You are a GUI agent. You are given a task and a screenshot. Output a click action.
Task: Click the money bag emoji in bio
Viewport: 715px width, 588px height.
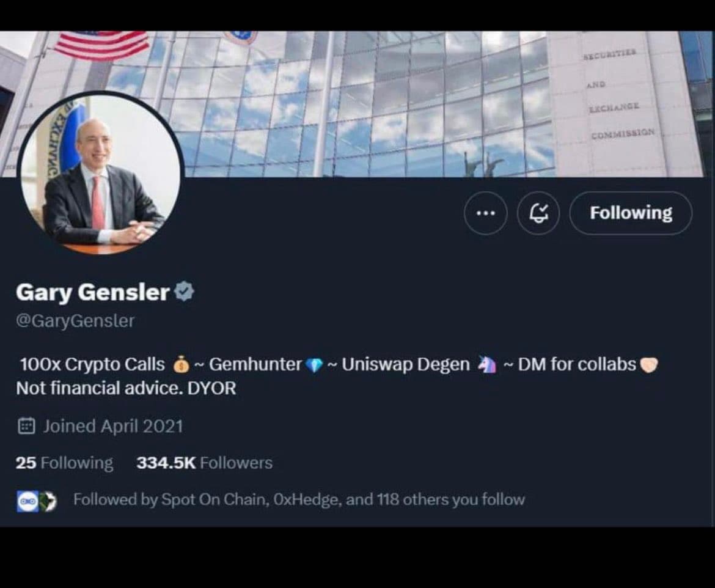181,366
